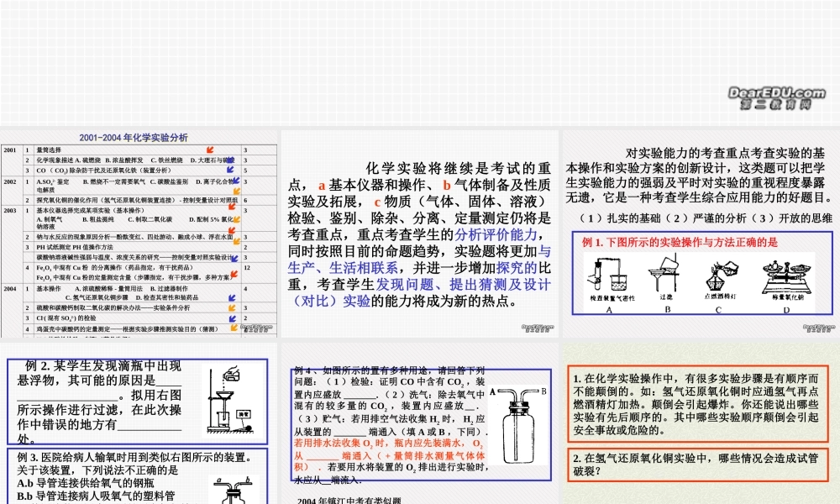Click the table row PH试纸测定PH值操作方法

pos(139,247)
